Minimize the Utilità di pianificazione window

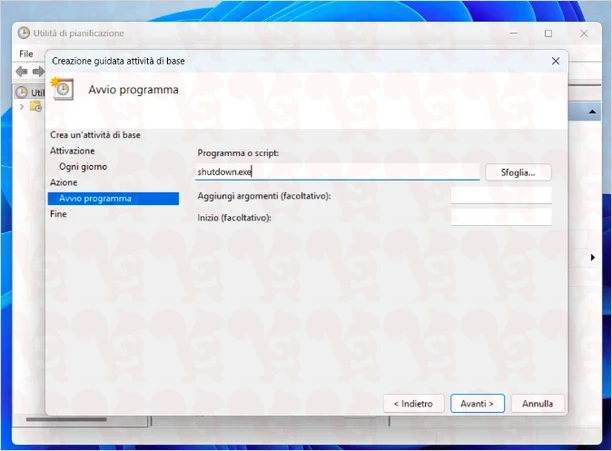pos(514,34)
